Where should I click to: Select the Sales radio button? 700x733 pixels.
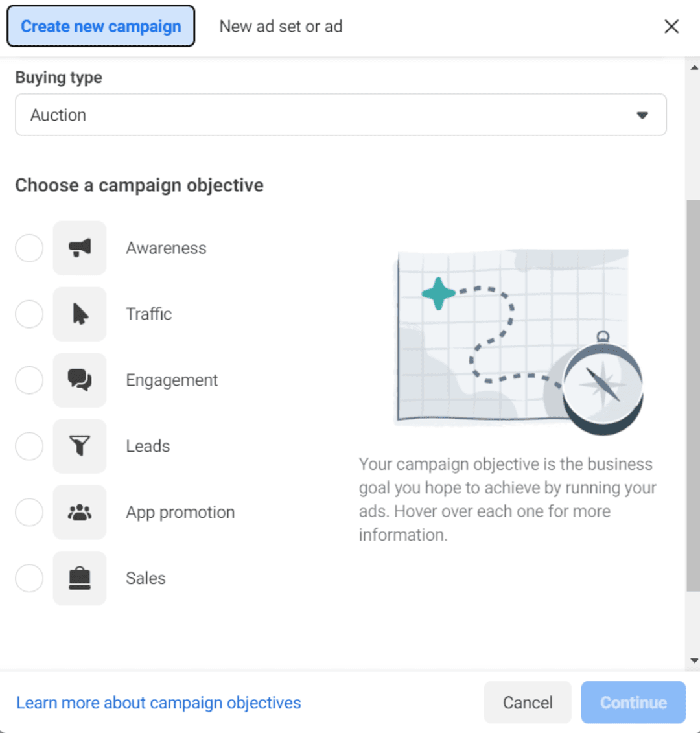click(29, 578)
